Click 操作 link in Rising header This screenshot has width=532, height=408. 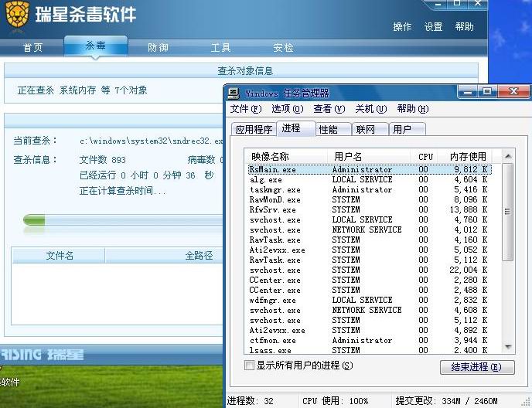click(402, 27)
